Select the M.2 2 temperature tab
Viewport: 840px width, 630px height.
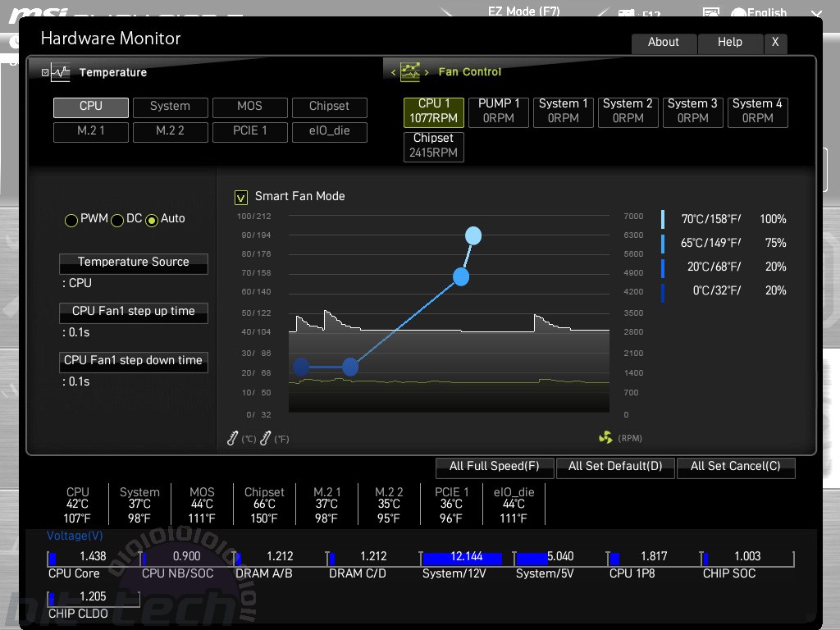point(170,132)
